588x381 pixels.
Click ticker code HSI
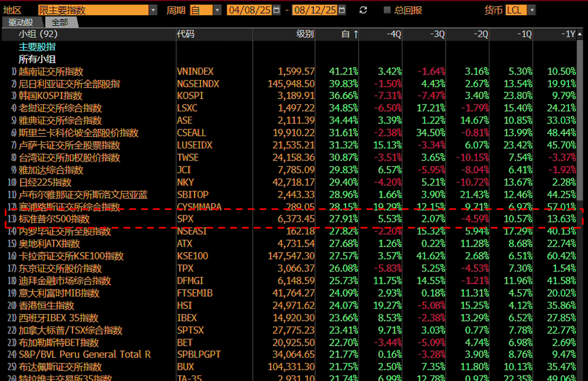click(184, 305)
